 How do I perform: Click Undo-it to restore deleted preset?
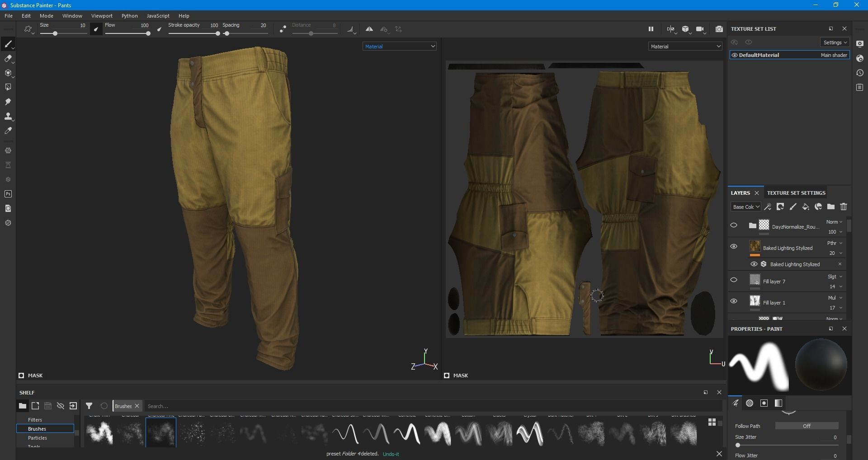pyautogui.click(x=391, y=454)
